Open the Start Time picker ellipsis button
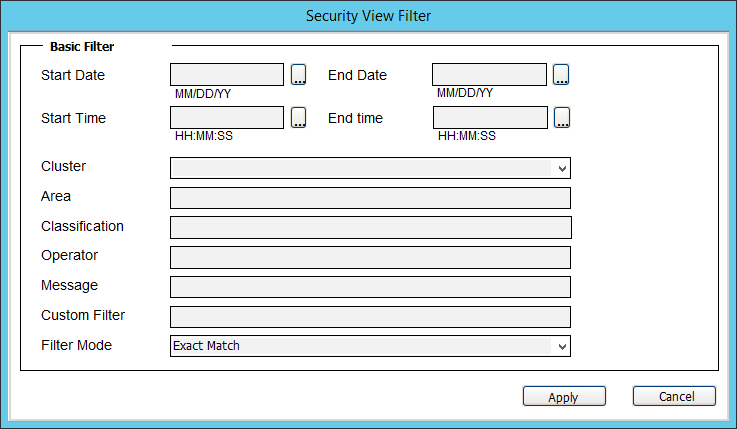The height and width of the screenshot is (429, 737). click(x=298, y=117)
